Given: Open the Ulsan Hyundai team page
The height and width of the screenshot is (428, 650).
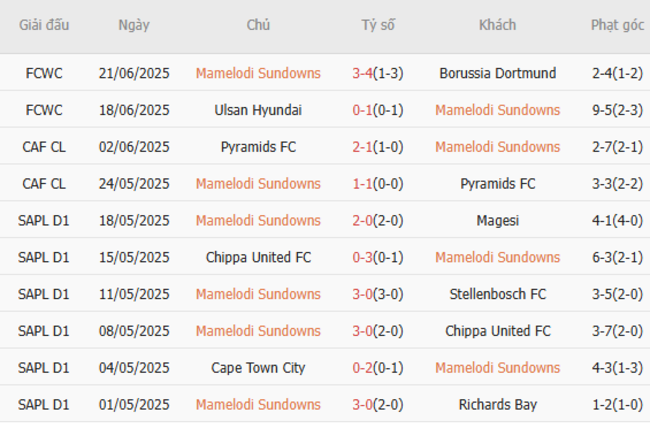Looking at the screenshot, I should click(x=258, y=110).
